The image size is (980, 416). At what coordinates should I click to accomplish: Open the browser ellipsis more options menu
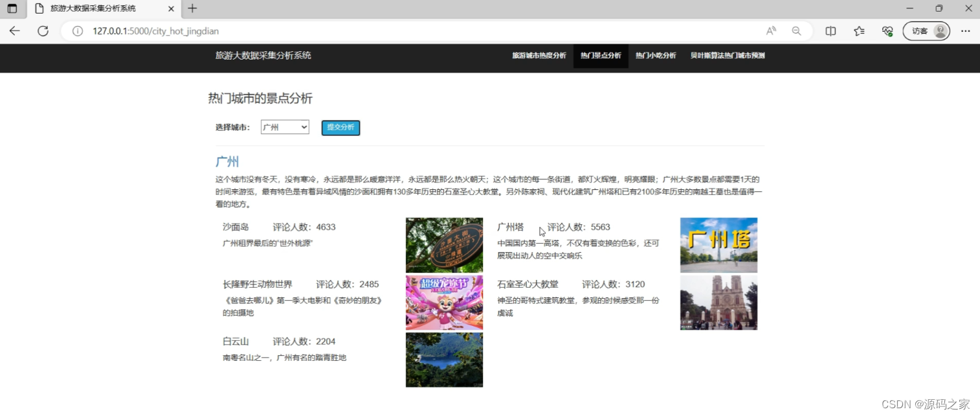click(966, 30)
